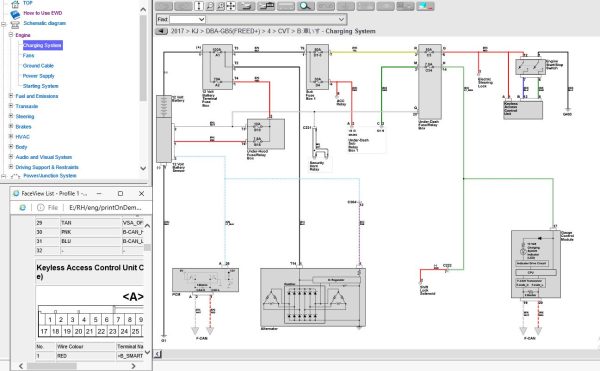Click the diagram area horizontal scroll-left arrow
Image resolution: width=600 pixels, height=371 pixels.
(x=158, y=354)
